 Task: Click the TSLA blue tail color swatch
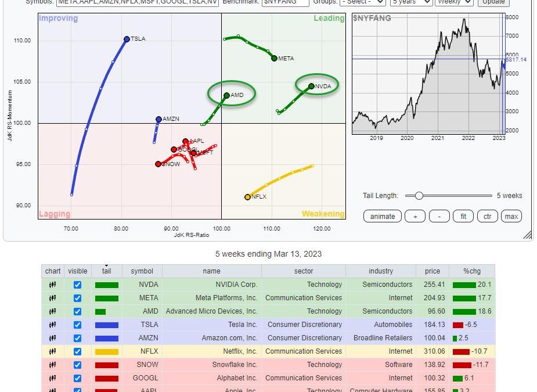(x=107, y=325)
